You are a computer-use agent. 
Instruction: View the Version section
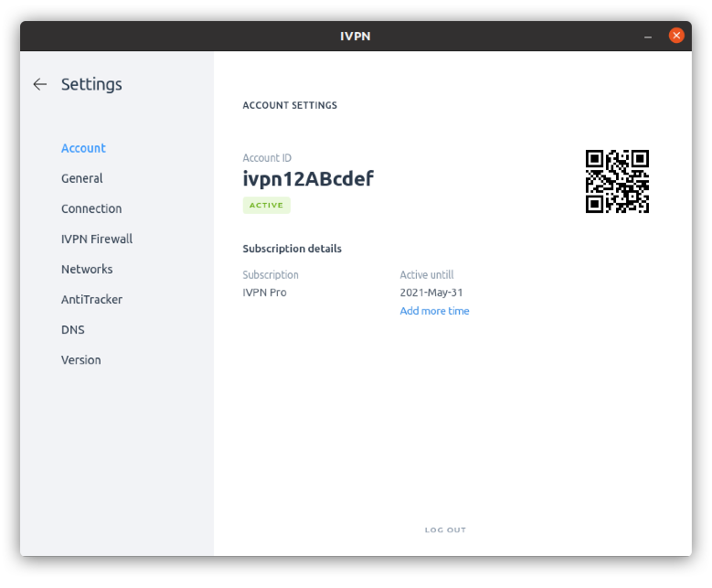[x=80, y=360]
